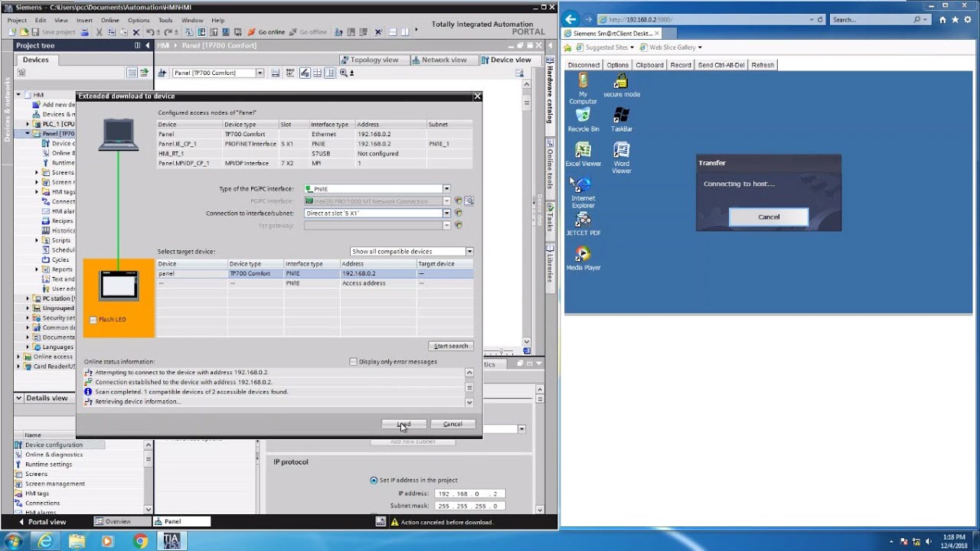Click Internet Explorer icon in Windows taskbar
The width and height of the screenshot is (980, 551).
(x=45, y=541)
